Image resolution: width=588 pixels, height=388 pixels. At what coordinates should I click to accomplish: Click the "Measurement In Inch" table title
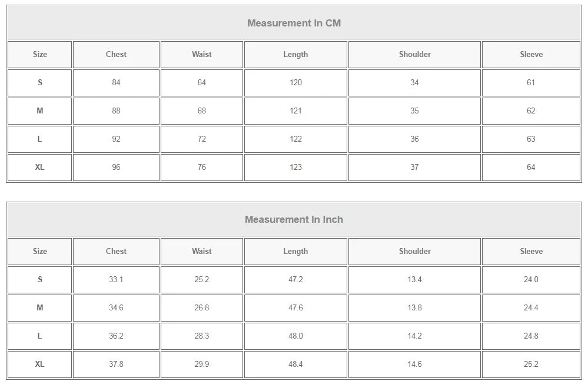point(294,220)
